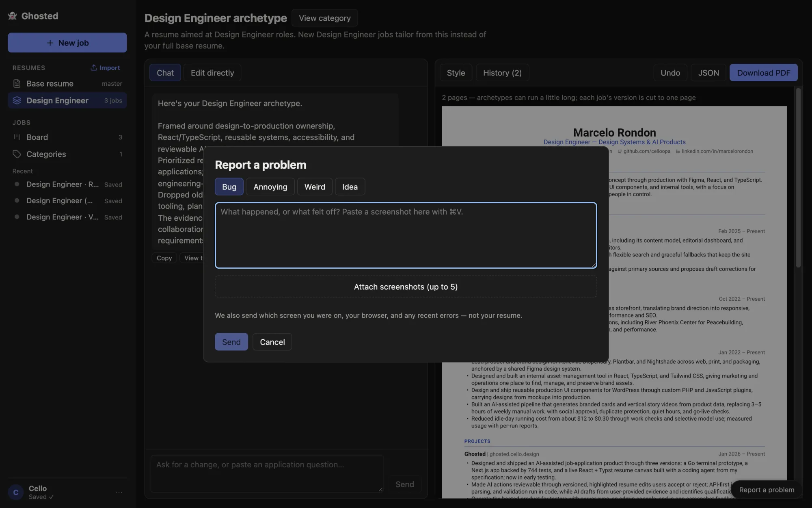This screenshot has height=508, width=812.
Task: Focus the Ask for a change input
Action: (x=267, y=473)
